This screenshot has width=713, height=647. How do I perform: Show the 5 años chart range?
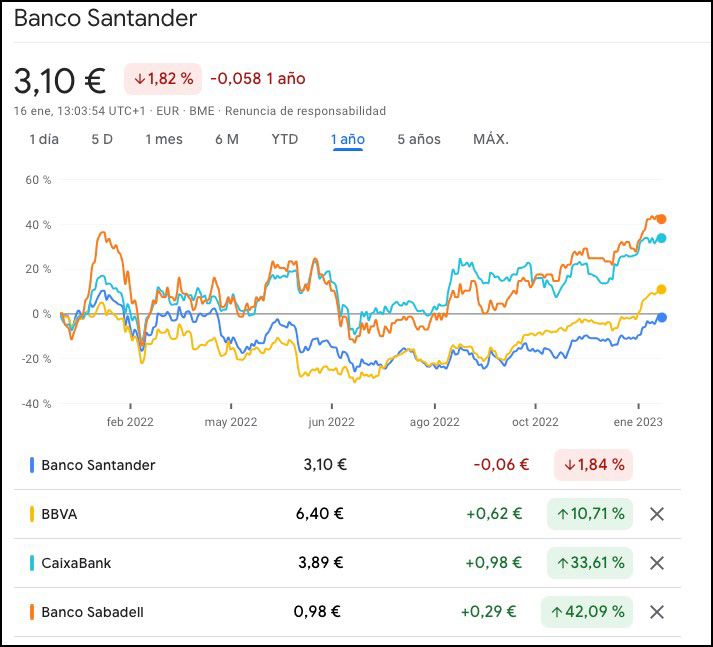coord(418,139)
